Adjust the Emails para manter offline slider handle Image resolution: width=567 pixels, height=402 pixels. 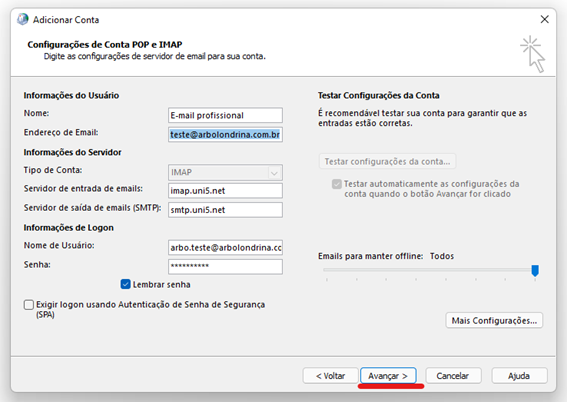(x=535, y=270)
